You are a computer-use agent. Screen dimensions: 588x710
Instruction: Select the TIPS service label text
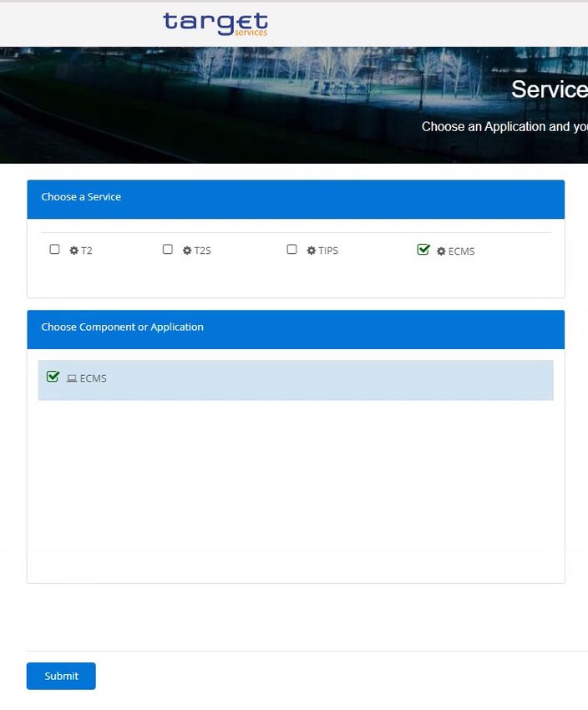pyautogui.click(x=328, y=251)
